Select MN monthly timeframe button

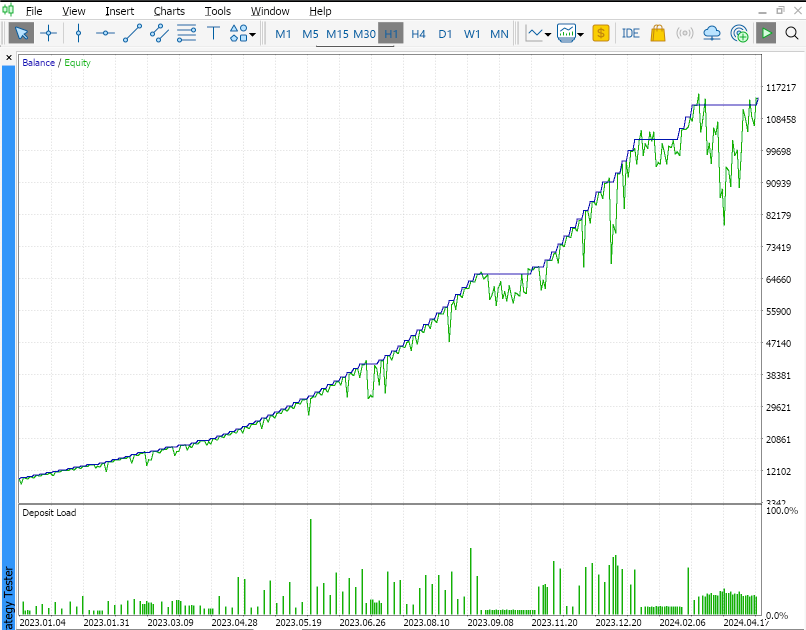(x=499, y=34)
